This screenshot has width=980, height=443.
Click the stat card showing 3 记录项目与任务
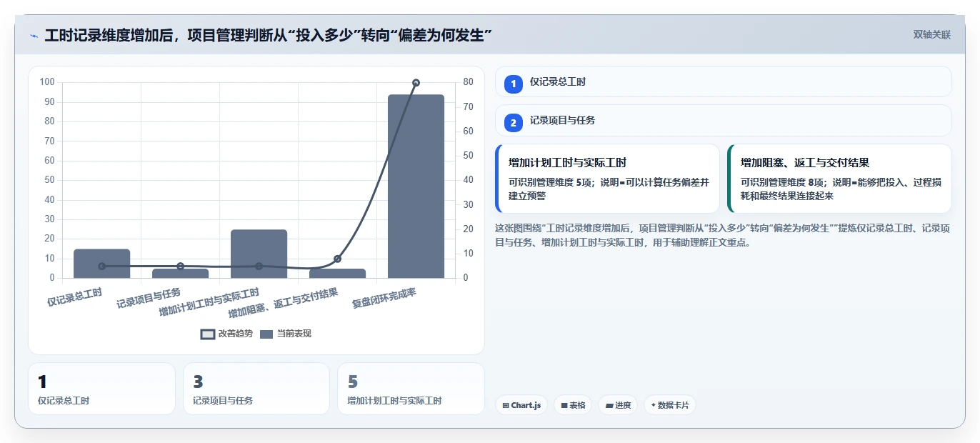(x=256, y=389)
